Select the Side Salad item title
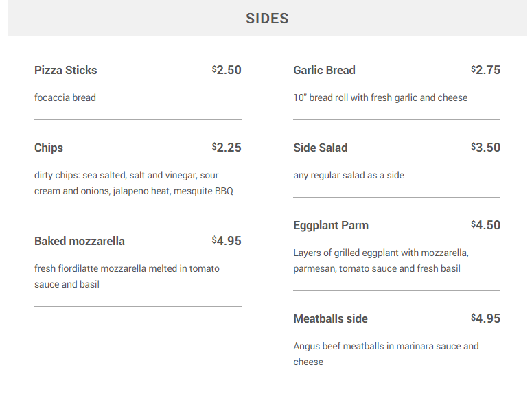The width and height of the screenshot is (532, 396). (321, 148)
